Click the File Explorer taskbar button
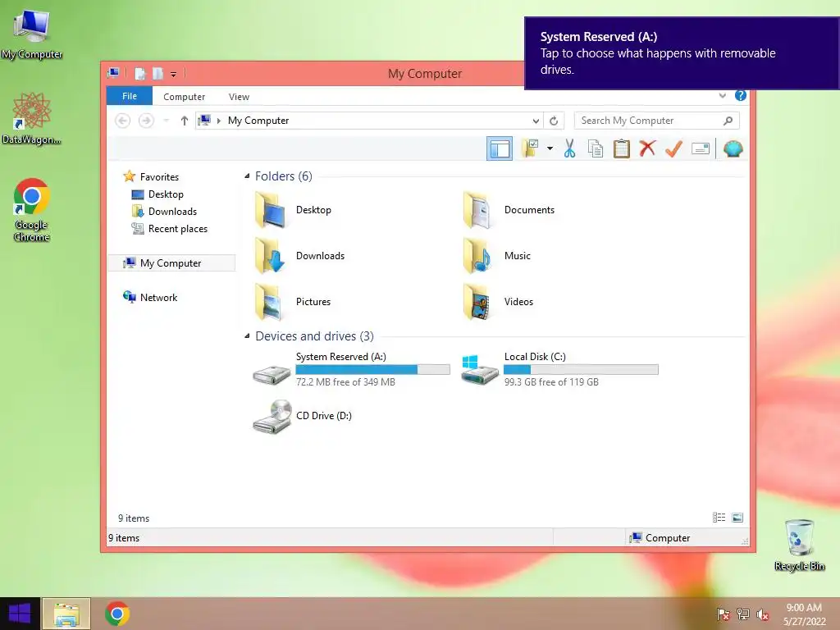 [66, 614]
